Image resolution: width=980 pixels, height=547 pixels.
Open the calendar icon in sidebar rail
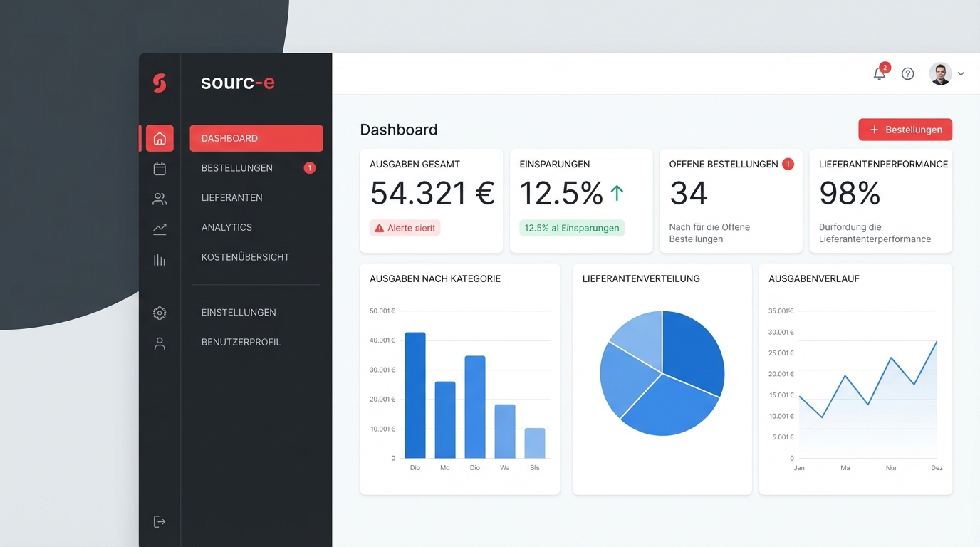point(160,169)
